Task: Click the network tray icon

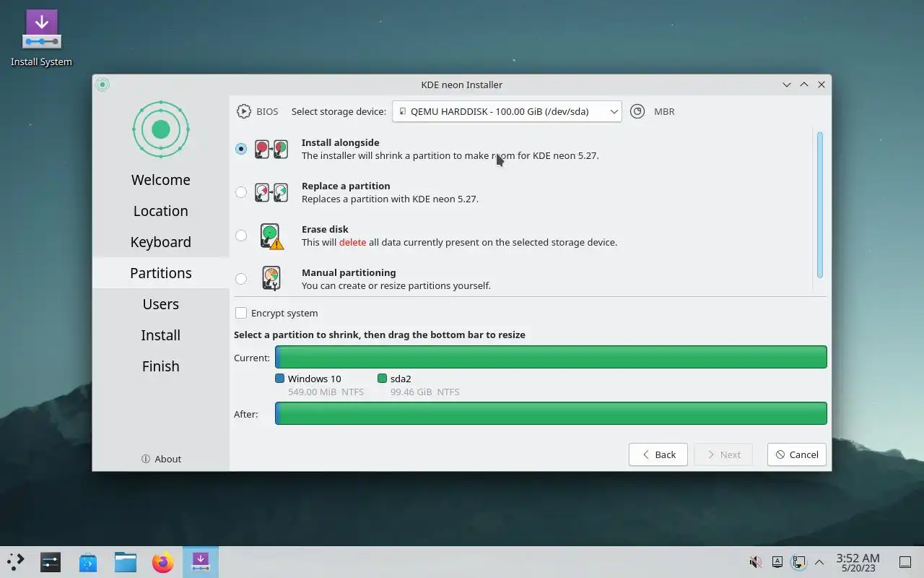Action: 798,561
